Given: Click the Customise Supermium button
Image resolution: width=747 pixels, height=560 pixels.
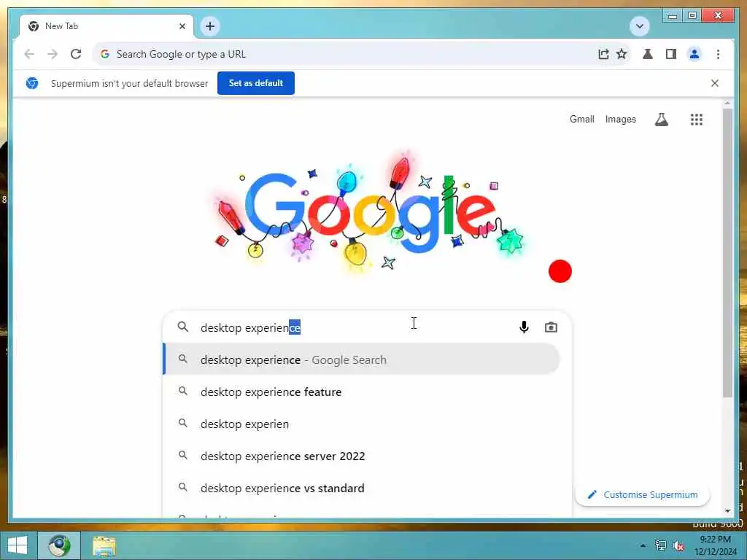Looking at the screenshot, I should click(x=643, y=495).
